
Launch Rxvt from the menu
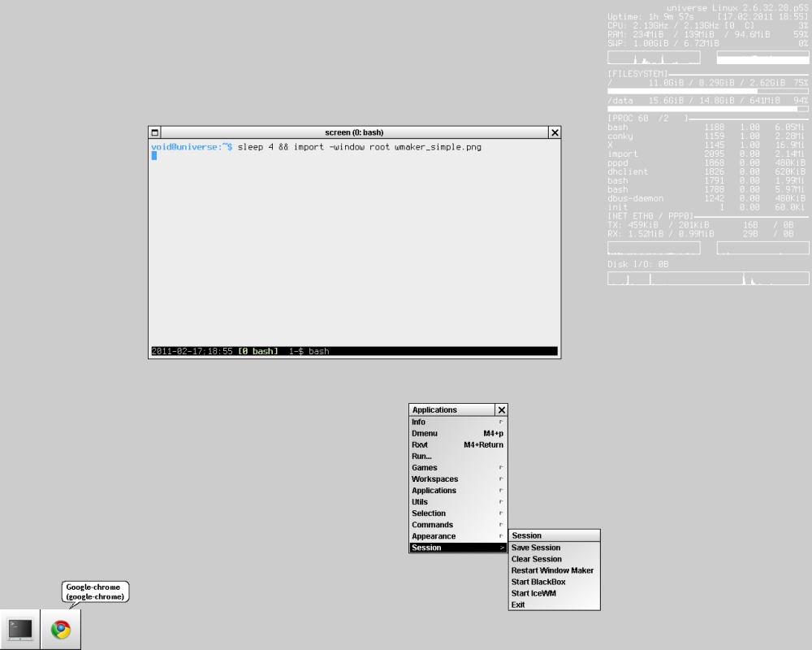(x=458, y=444)
